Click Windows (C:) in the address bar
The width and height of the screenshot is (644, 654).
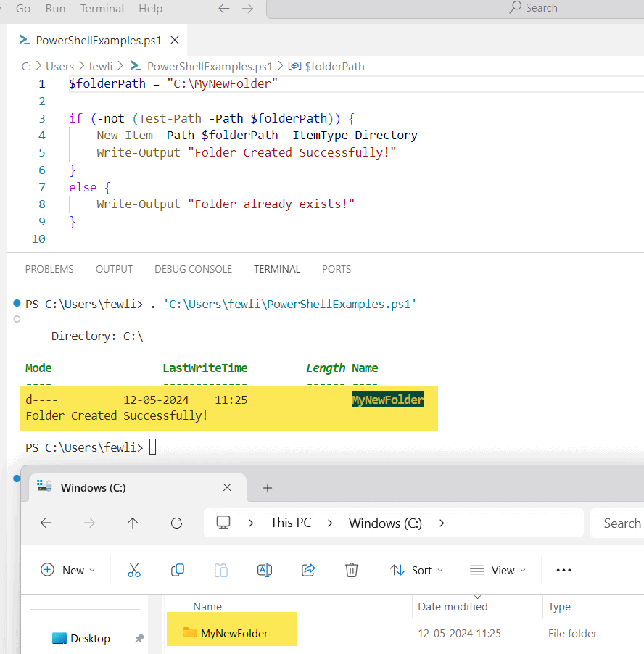(x=385, y=523)
